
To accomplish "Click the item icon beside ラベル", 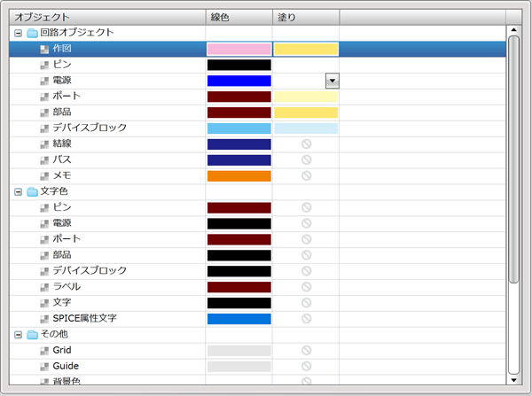I will [x=44, y=288].
